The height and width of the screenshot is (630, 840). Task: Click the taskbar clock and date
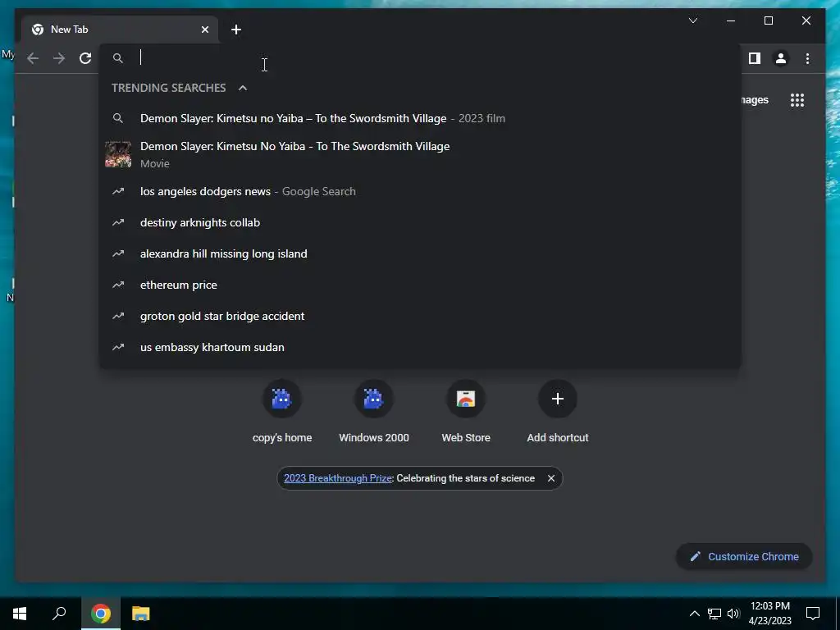[769, 614]
